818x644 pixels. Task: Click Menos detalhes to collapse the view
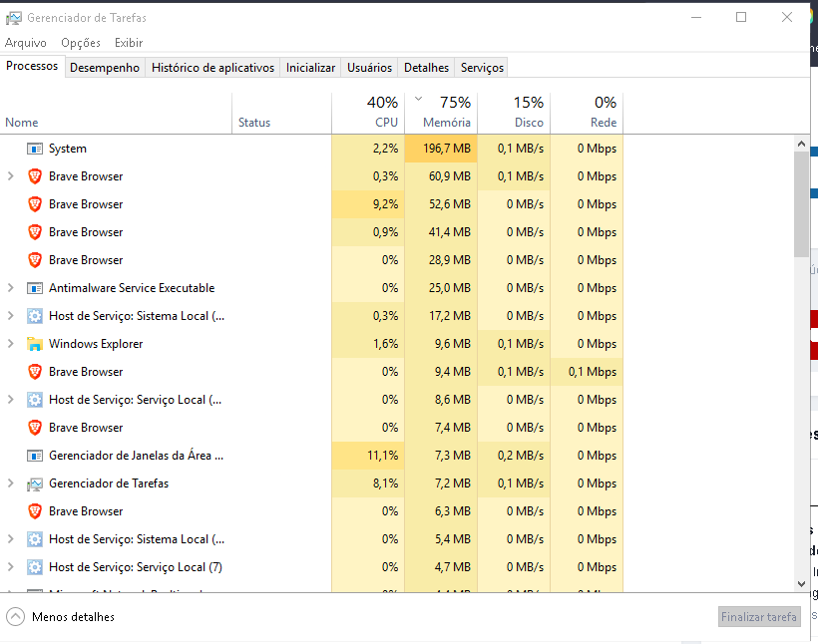61,617
